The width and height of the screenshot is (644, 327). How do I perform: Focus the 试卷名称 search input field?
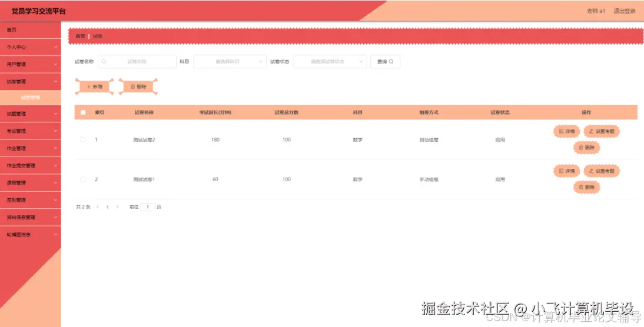click(x=137, y=62)
